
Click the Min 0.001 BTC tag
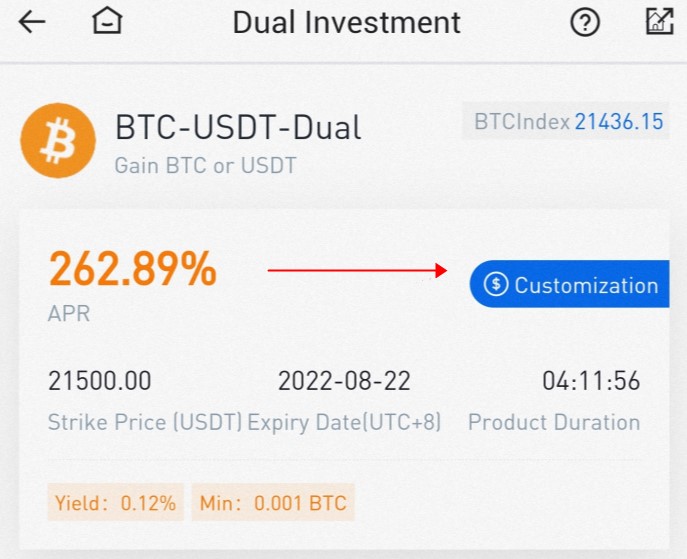[x=273, y=502]
